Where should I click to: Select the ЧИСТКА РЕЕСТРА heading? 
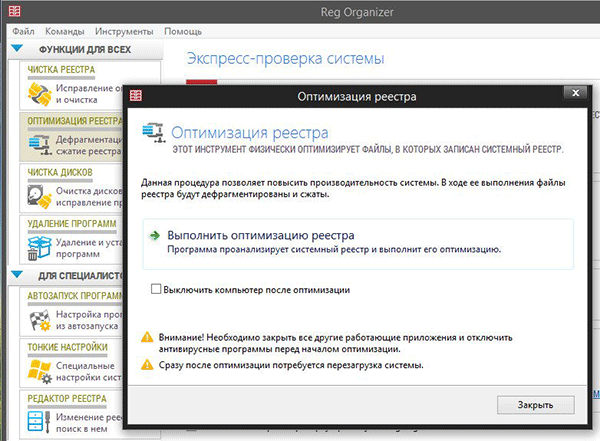tap(61, 70)
